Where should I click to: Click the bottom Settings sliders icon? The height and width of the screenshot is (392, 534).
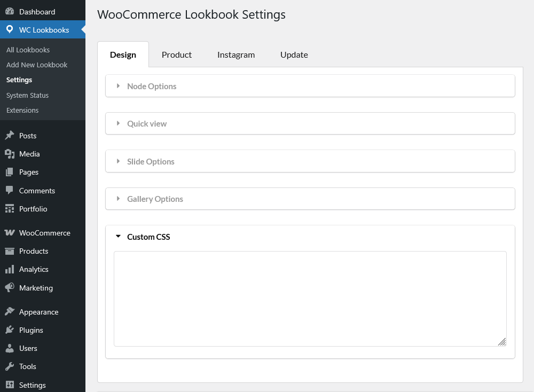pos(10,385)
